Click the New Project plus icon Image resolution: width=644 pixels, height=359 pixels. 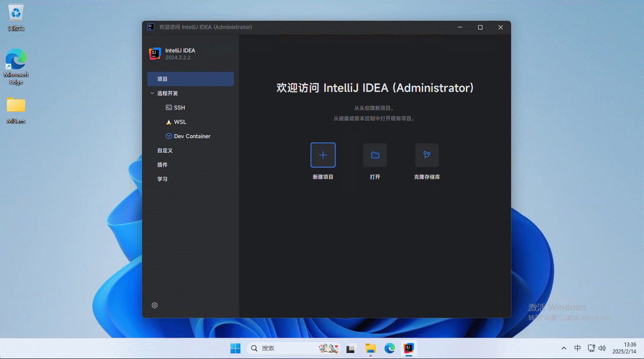coord(323,155)
